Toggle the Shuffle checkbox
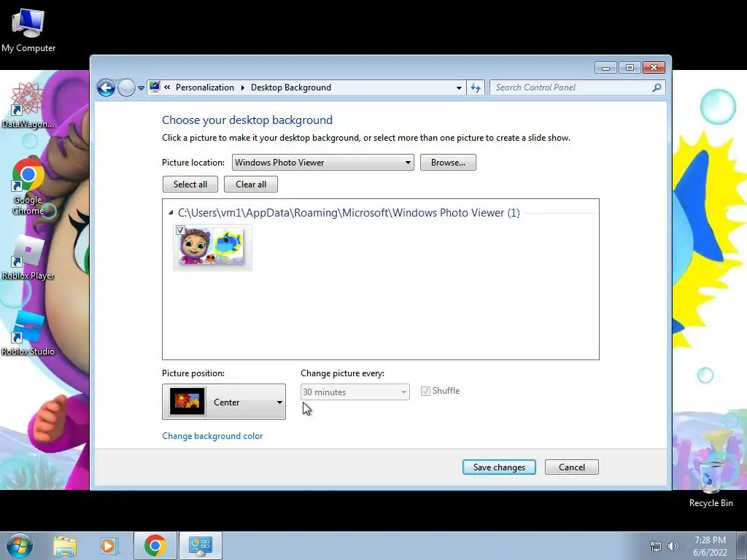The image size is (747, 560). [425, 391]
